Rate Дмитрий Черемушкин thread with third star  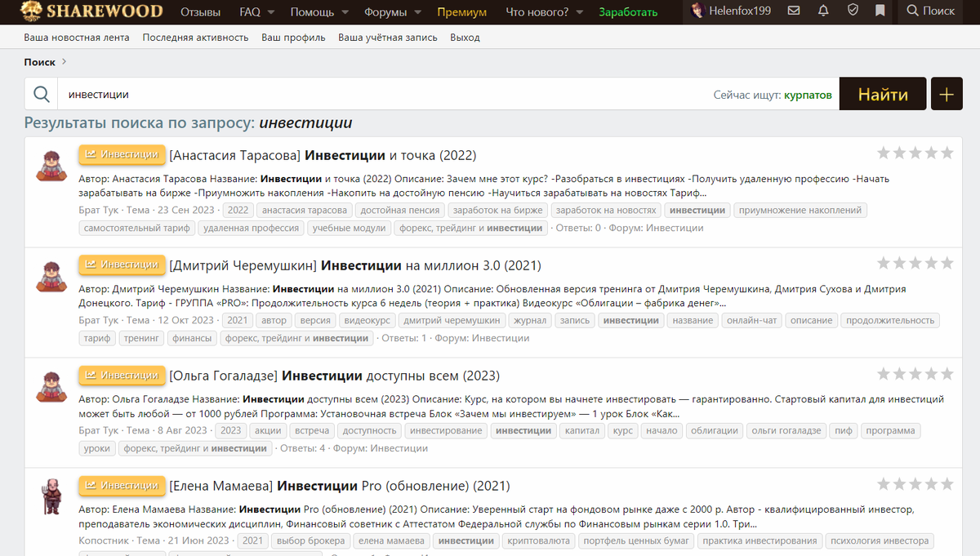[x=915, y=263]
